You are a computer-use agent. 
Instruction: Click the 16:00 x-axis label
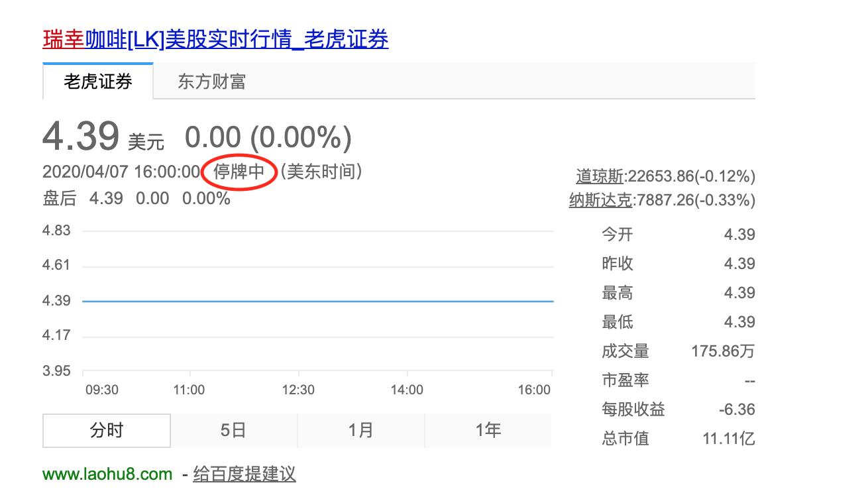point(534,390)
